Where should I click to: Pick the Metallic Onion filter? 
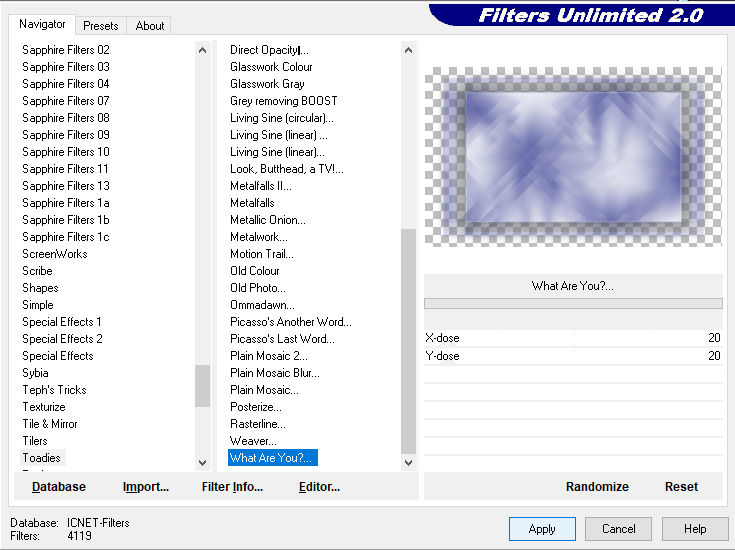pyautogui.click(x=268, y=220)
